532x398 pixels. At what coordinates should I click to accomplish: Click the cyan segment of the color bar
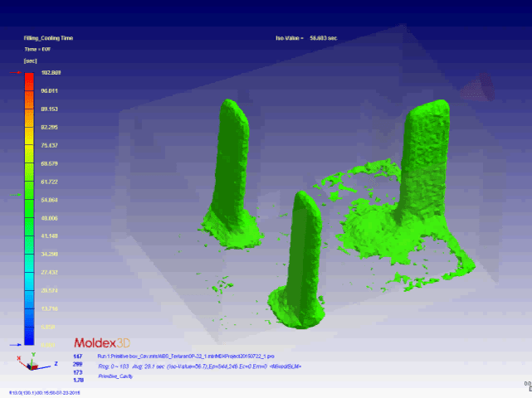(29, 281)
